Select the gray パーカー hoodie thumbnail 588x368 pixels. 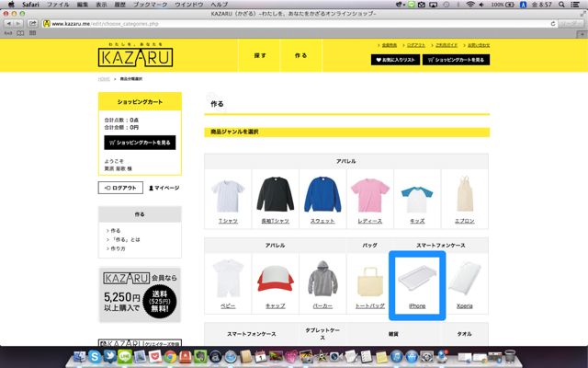coord(322,279)
